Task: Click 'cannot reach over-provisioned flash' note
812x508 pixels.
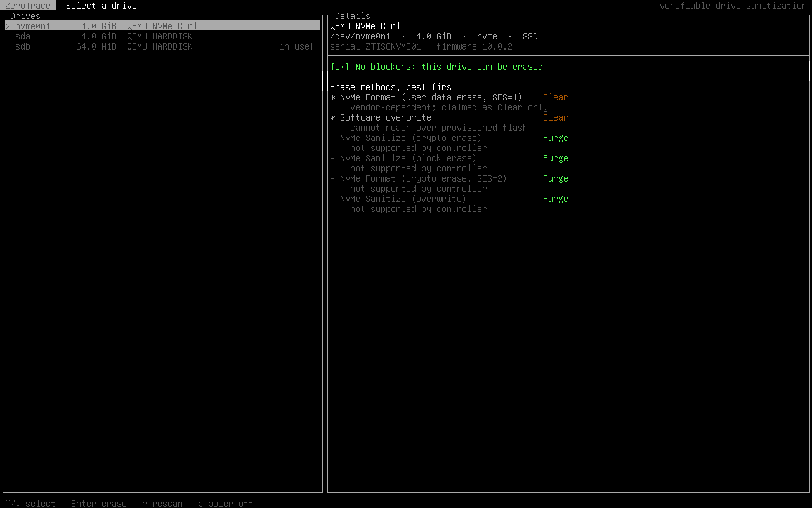Action: coord(439,128)
